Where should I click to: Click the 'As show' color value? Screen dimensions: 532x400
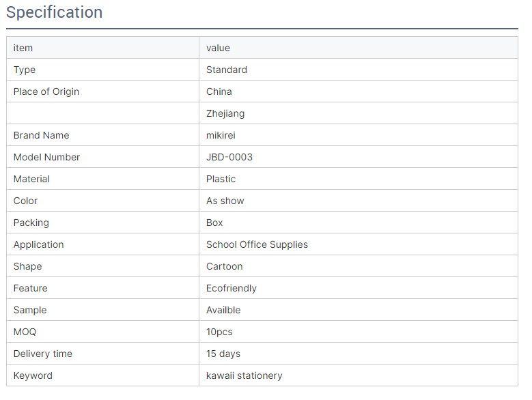225,201
